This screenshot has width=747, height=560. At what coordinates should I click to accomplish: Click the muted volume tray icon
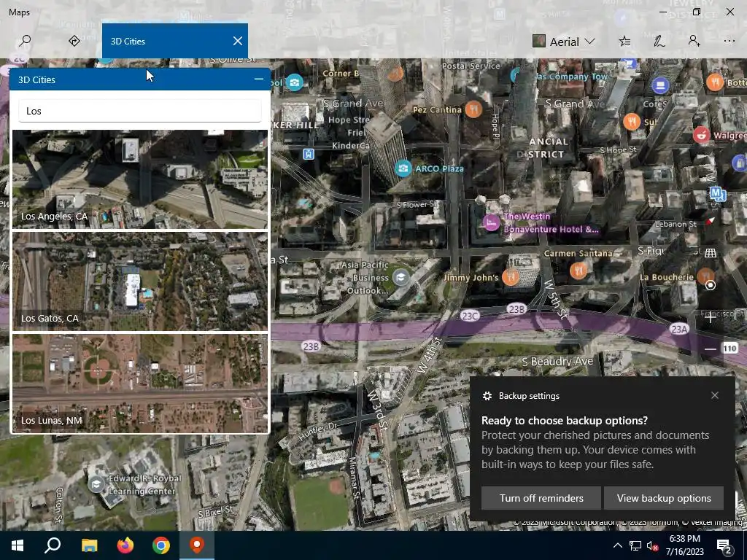651,545
